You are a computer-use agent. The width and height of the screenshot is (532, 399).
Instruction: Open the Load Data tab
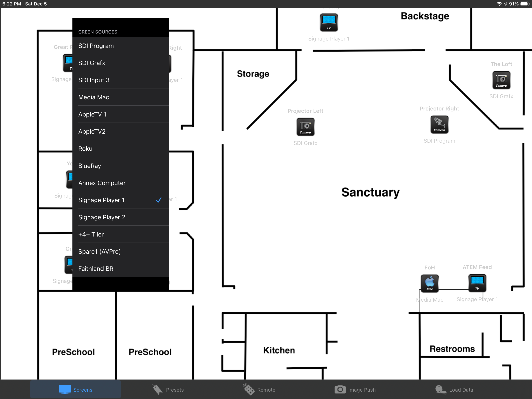click(x=454, y=390)
